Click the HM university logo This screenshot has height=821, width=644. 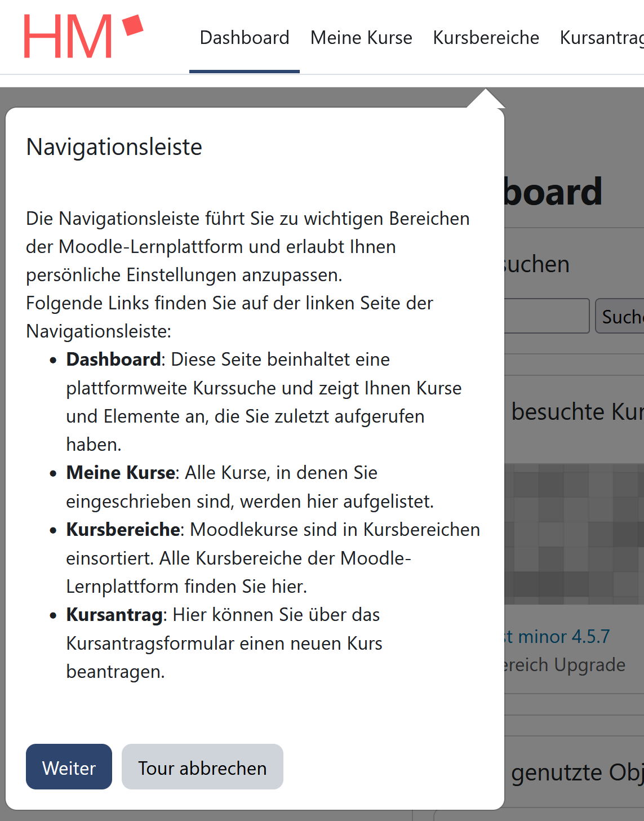pos(83,36)
